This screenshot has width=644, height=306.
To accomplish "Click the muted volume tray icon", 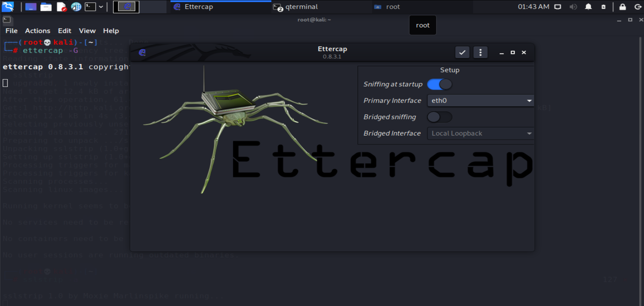I will (x=573, y=7).
